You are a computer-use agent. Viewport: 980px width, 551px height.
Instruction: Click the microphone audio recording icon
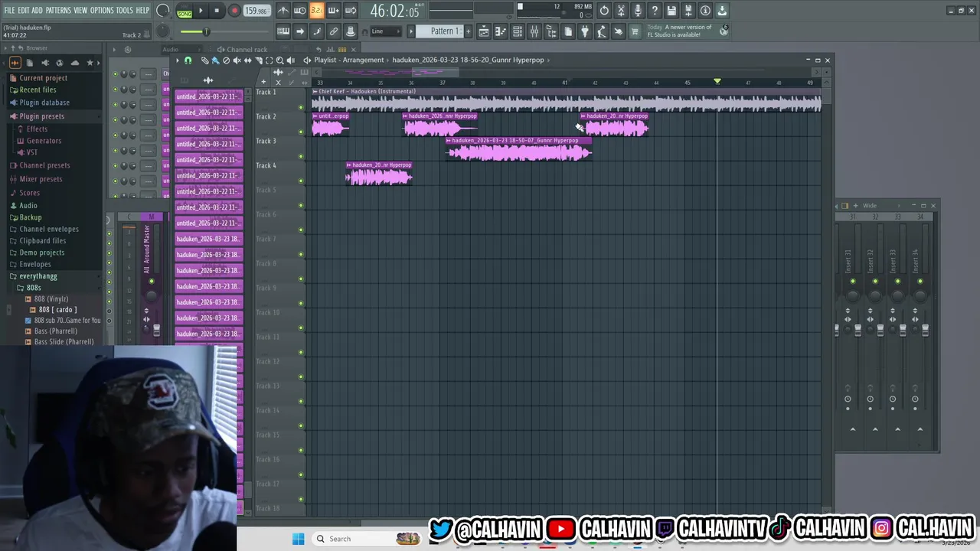638,11
